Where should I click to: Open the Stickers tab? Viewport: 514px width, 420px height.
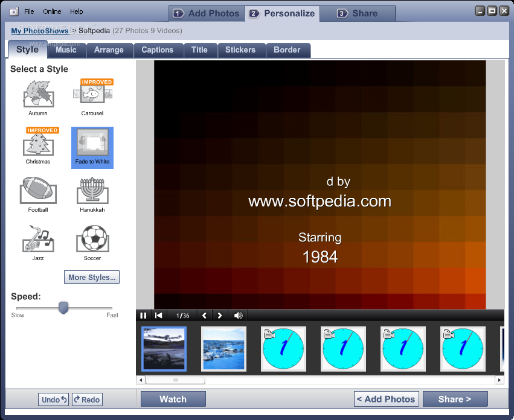(240, 50)
